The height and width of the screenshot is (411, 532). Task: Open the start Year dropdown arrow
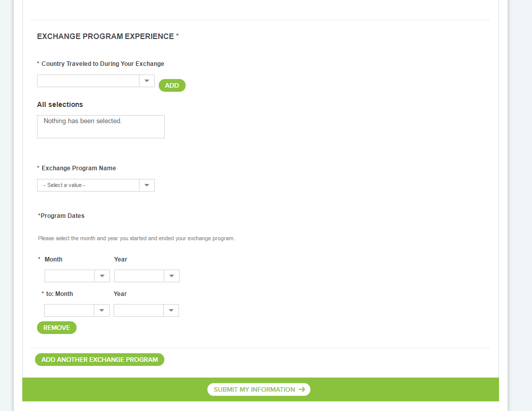171,276
